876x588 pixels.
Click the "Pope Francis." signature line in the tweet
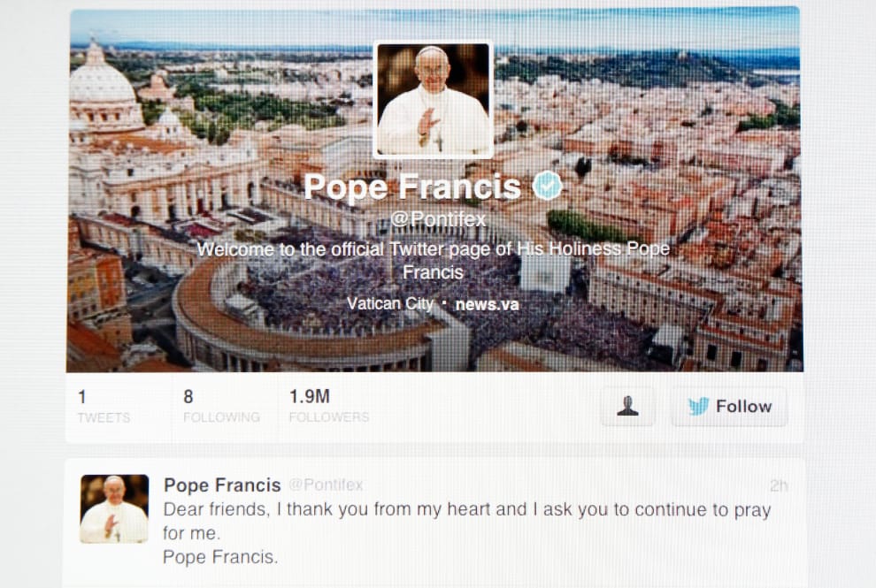(x=220, y=557)
